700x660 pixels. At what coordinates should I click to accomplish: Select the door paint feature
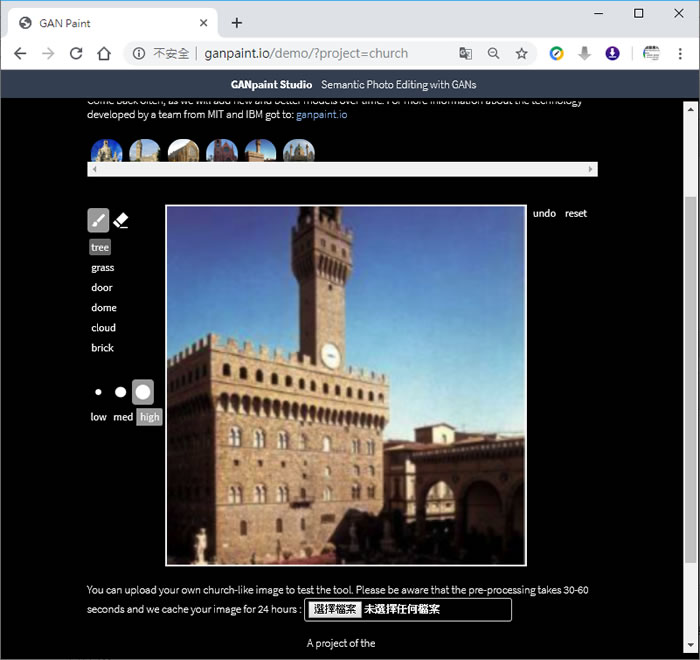pos(102,288)
